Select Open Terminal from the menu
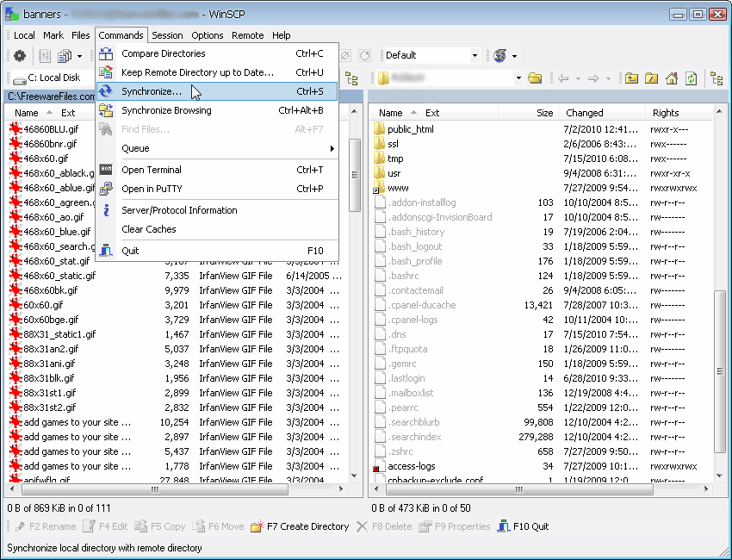The image size is (732, 560). point(218,170)
